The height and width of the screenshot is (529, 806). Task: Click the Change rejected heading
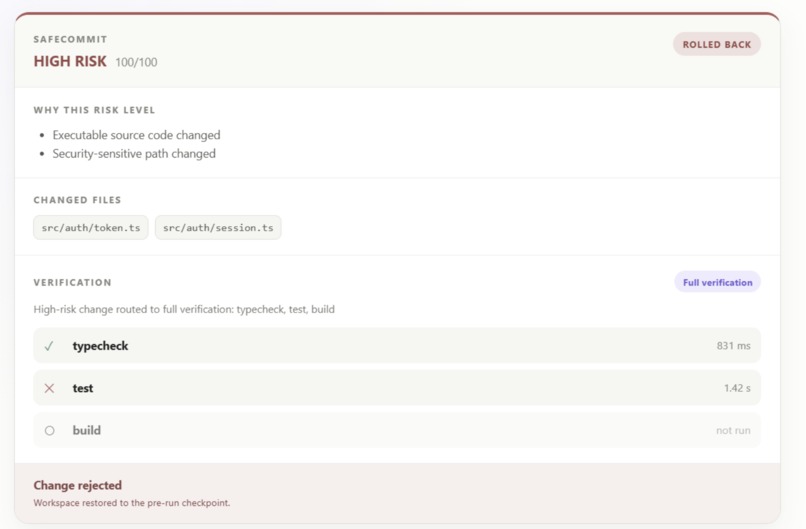(x=78, y=485)
